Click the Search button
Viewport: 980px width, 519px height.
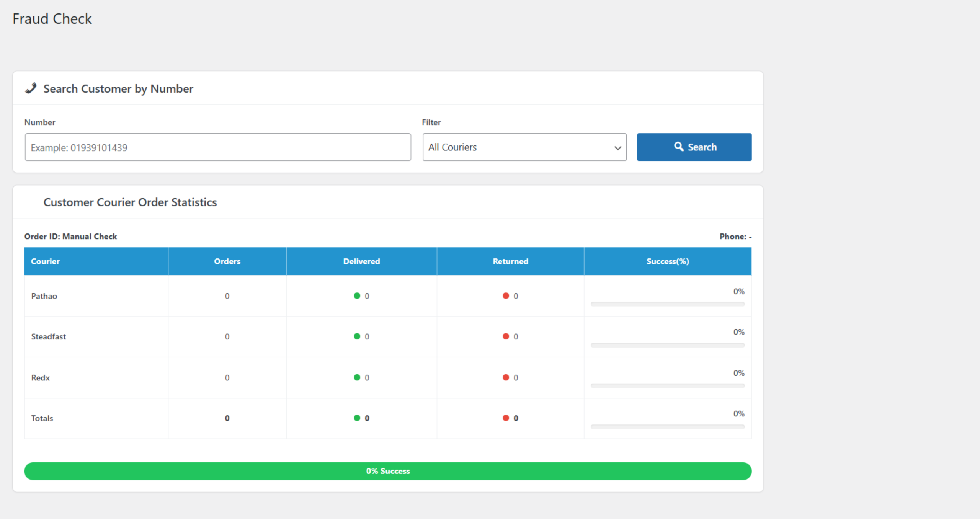[694, 147]
